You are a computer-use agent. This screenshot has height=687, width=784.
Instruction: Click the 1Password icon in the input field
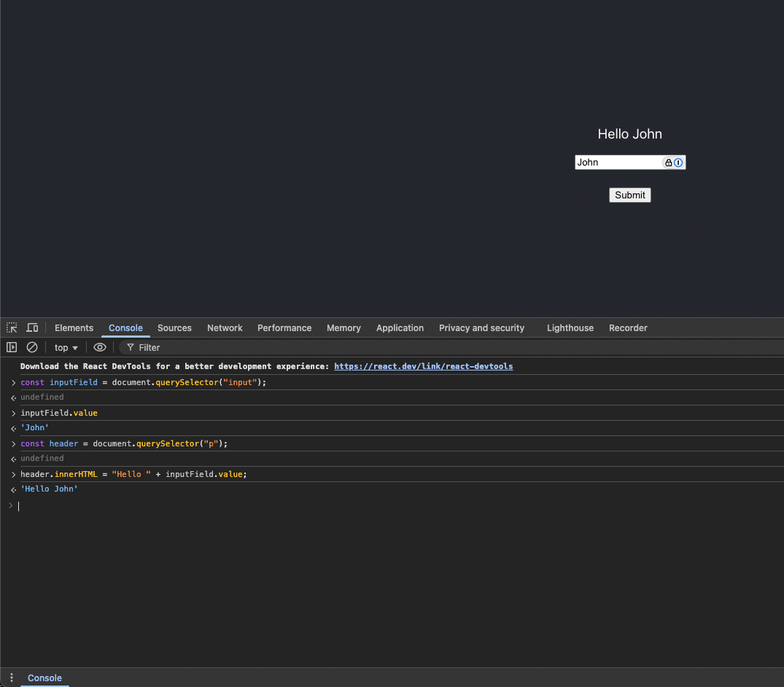click(678, 162)
